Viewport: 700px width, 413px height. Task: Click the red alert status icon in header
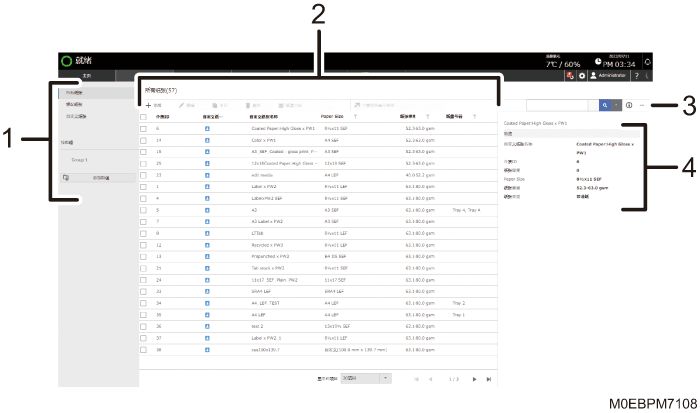tap(570, 76)
